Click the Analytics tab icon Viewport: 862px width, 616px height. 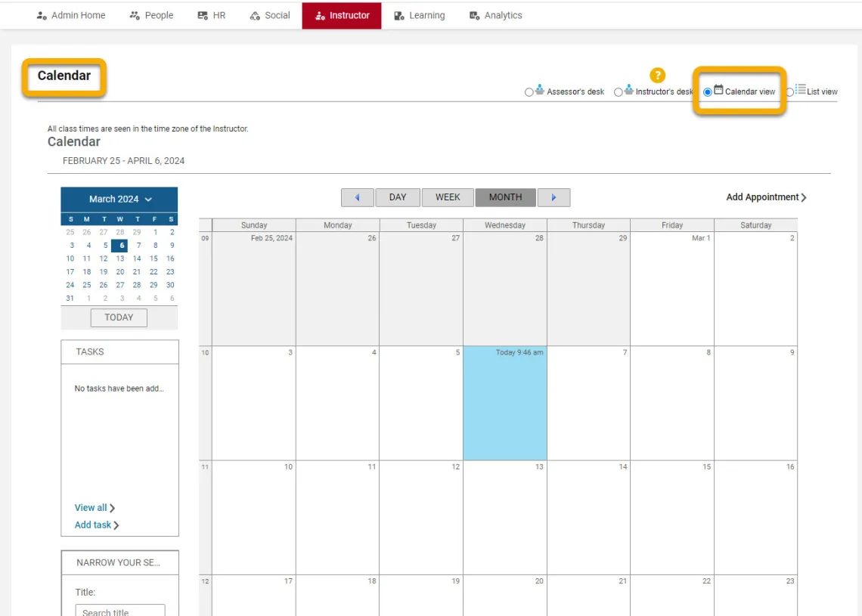tap(474, 15)
